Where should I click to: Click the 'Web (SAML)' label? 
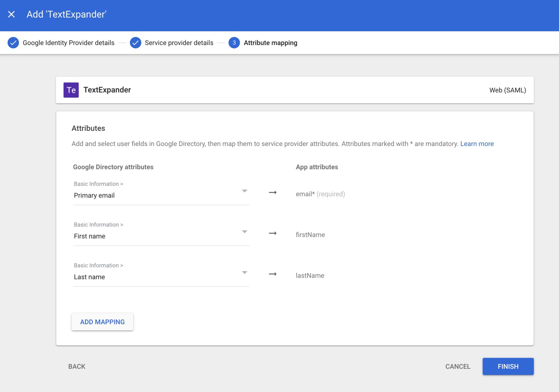coord(508,90)
